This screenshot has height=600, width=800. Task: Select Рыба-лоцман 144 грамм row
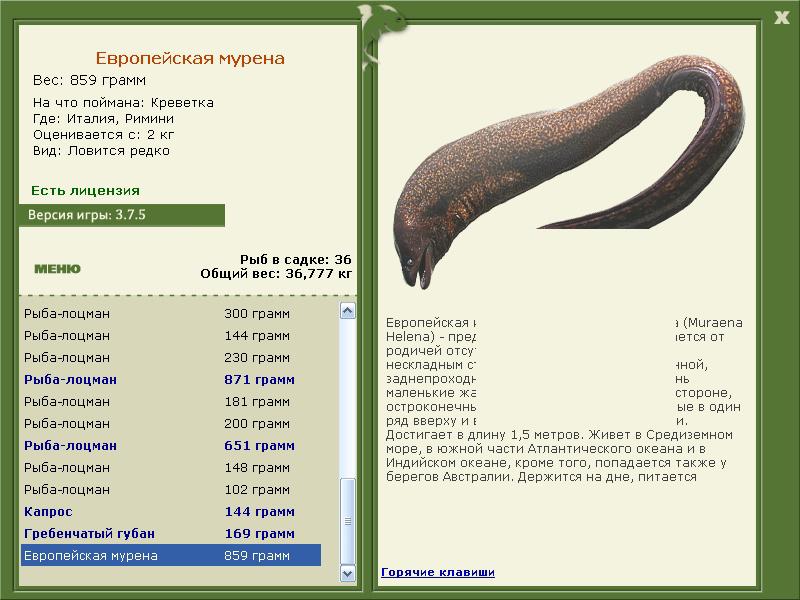pos(171,335)
